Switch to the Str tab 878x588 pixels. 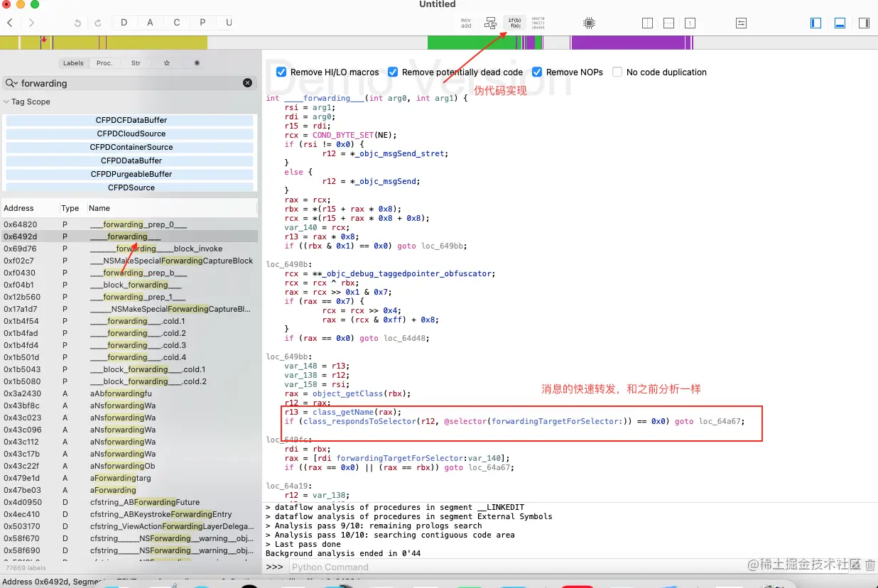tap(136, 63)
